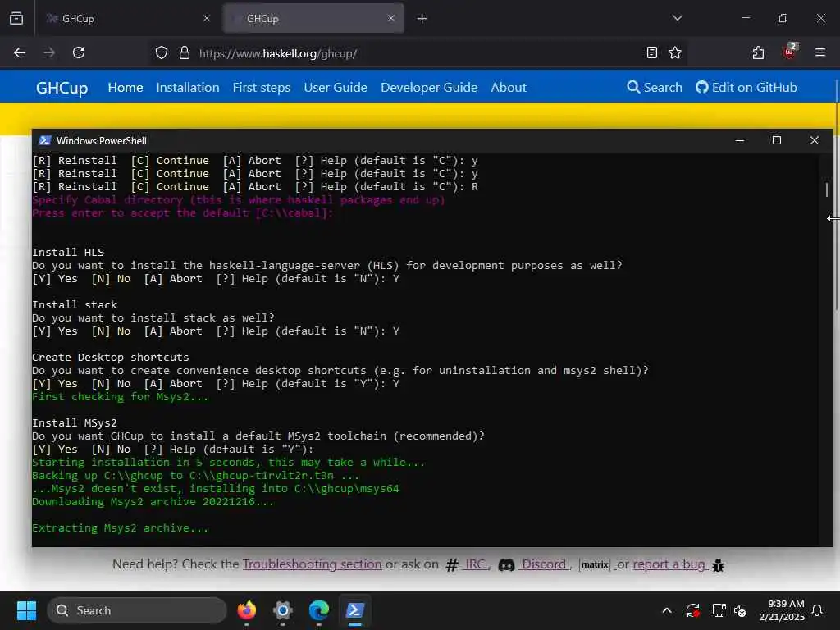The width and height of the screenshot is (840, 630).
Task: Open Firefox from the taskbar
Action: tap(247, 610)
